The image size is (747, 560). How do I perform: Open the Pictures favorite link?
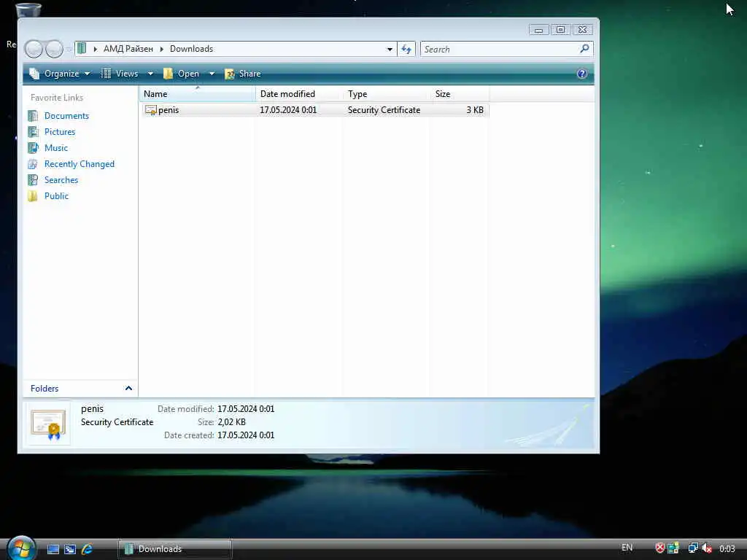coord(60,132)
